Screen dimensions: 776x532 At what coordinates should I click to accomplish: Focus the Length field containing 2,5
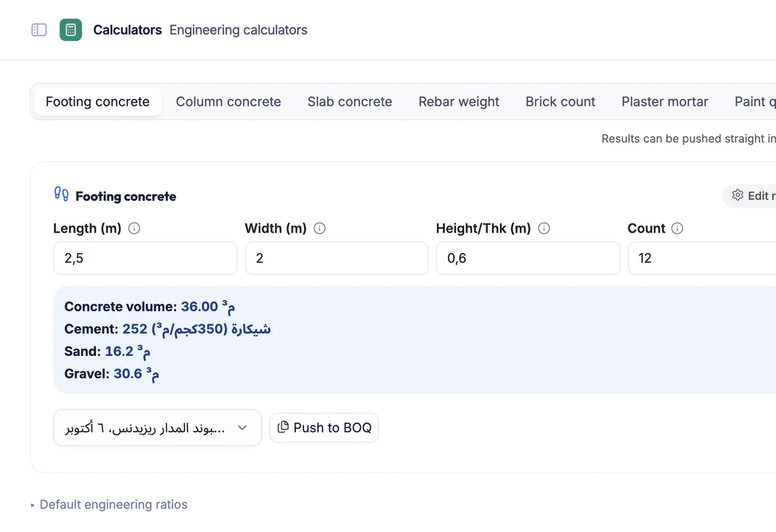coord(145,258)
